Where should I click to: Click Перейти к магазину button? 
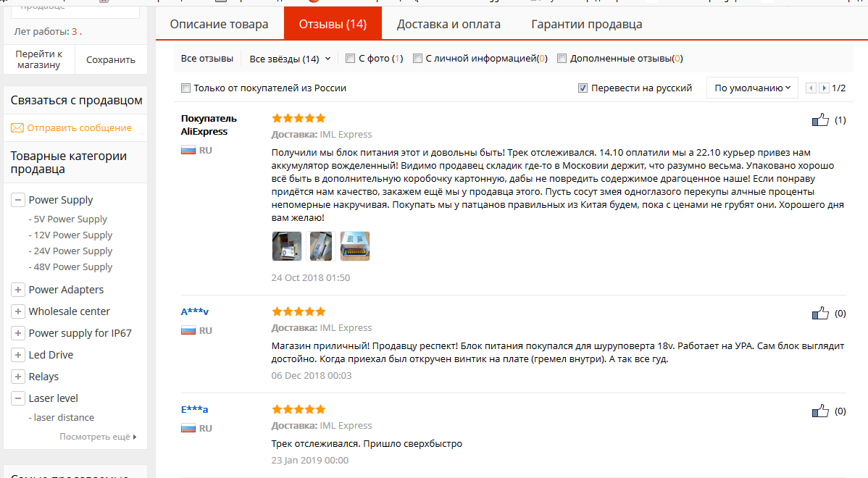pos(38,59)
